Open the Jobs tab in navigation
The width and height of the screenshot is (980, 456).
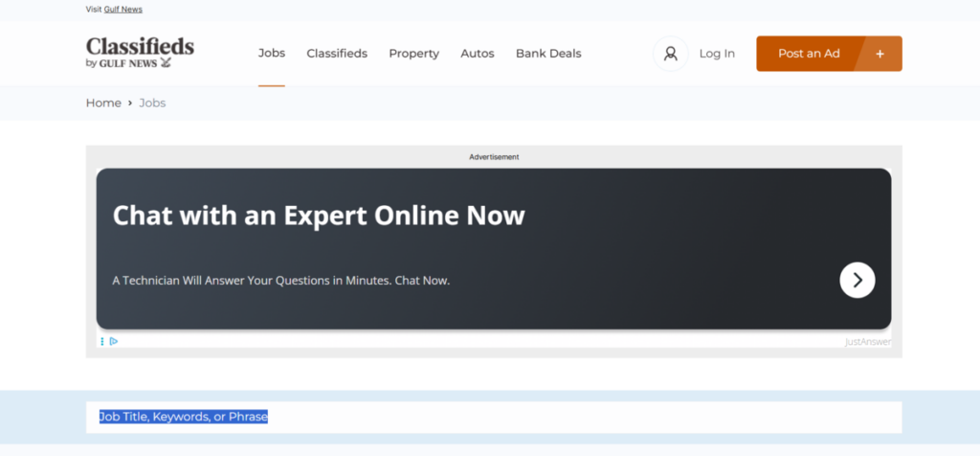[272, 54]
